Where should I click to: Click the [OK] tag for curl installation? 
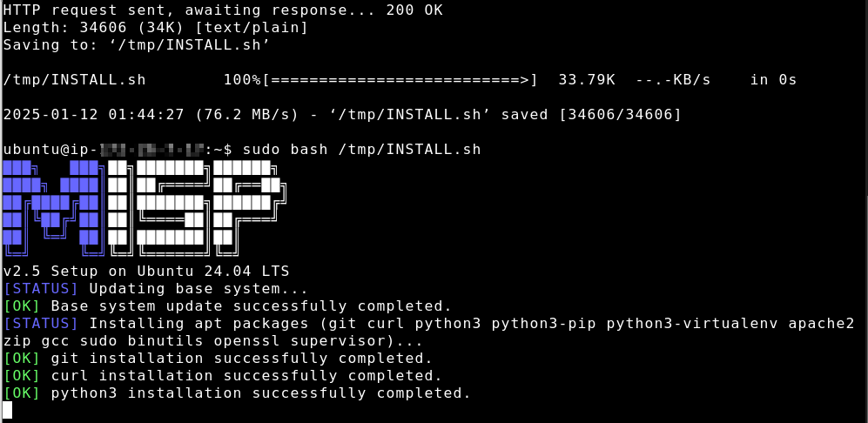pos(22,375)
